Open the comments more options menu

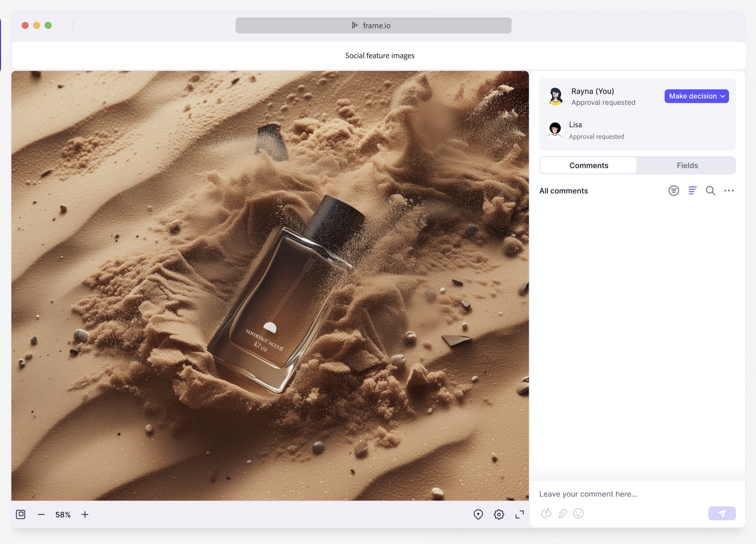[x=729, y=191]
